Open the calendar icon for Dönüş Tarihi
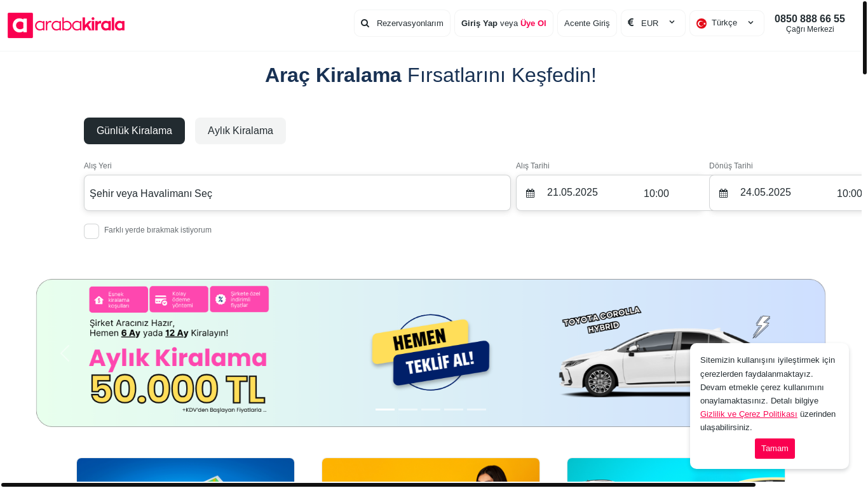 723,193
